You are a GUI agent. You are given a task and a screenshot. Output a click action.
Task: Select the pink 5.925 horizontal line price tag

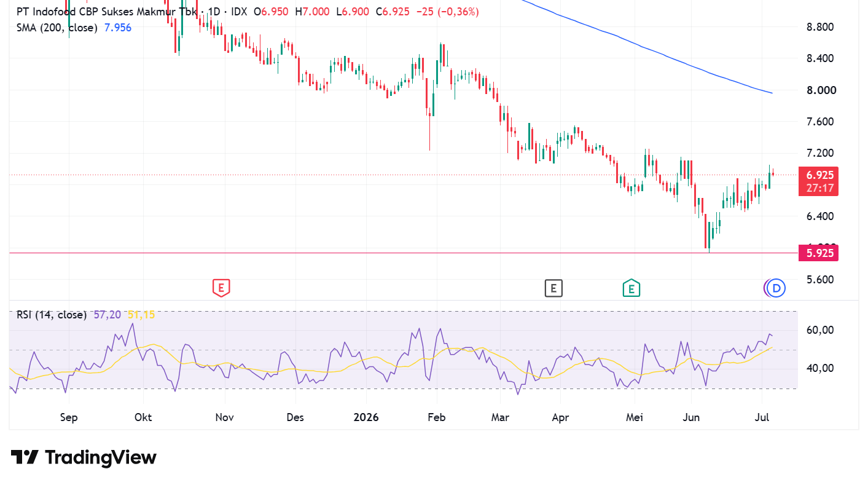[818, 253]
